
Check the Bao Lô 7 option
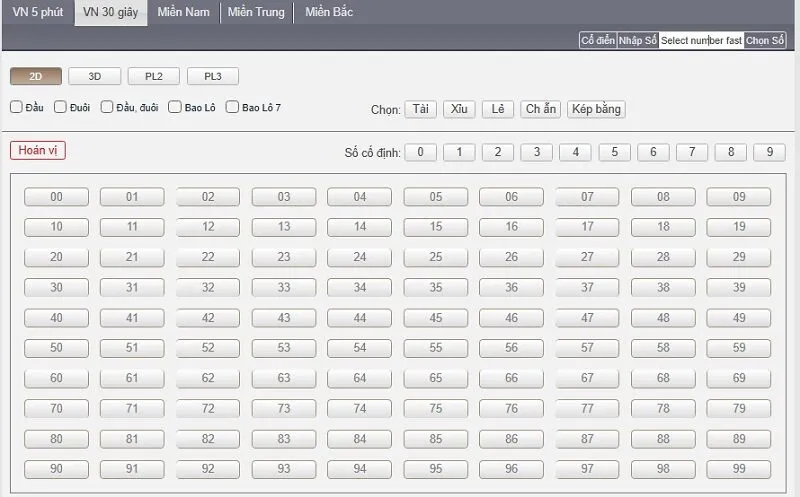(233, 107)
